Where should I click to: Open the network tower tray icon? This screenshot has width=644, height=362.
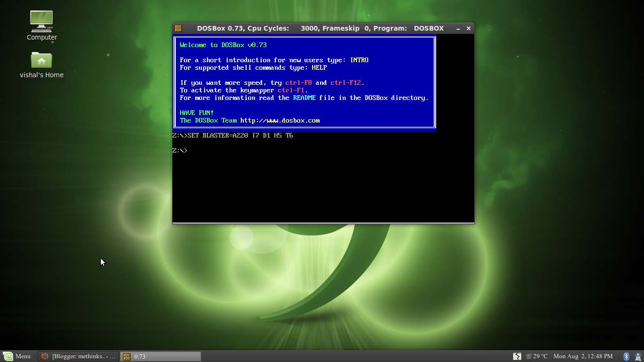click(x=637, y=356)
